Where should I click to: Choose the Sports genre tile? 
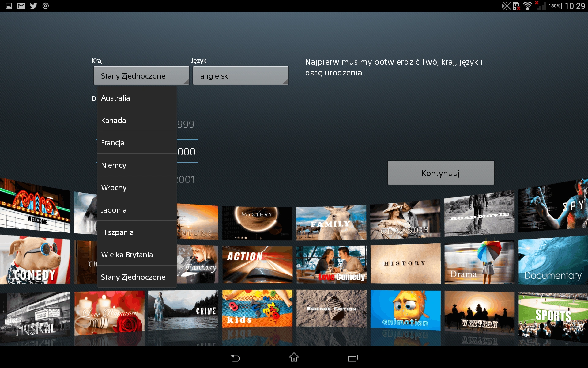coord(553,316)
